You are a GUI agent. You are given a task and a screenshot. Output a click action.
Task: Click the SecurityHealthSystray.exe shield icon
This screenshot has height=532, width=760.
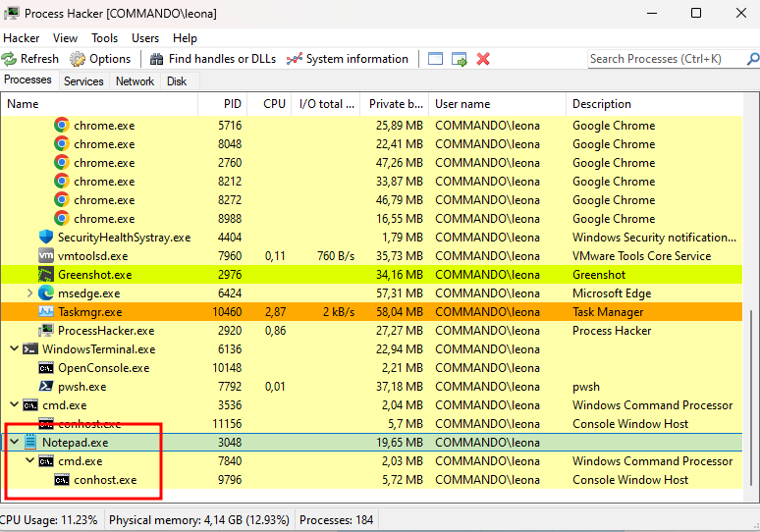coord(46,238)
